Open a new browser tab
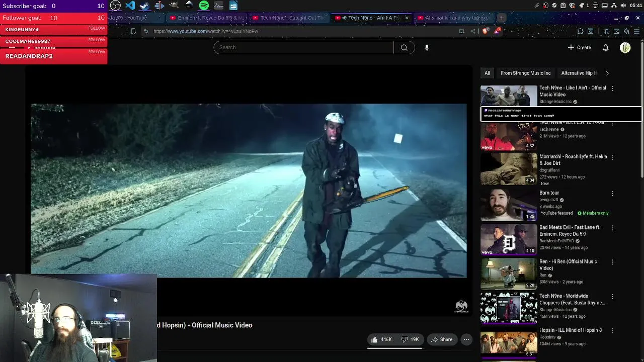644x362 pixels. pos(502,18)
